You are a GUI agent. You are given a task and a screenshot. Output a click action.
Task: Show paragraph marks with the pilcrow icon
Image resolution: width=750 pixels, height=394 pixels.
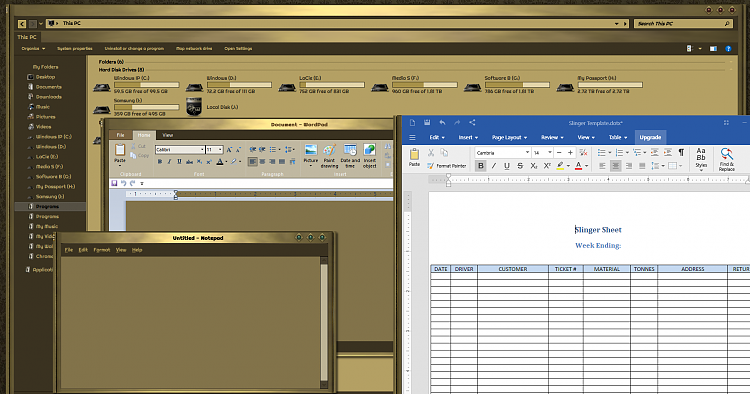point(681,153)
